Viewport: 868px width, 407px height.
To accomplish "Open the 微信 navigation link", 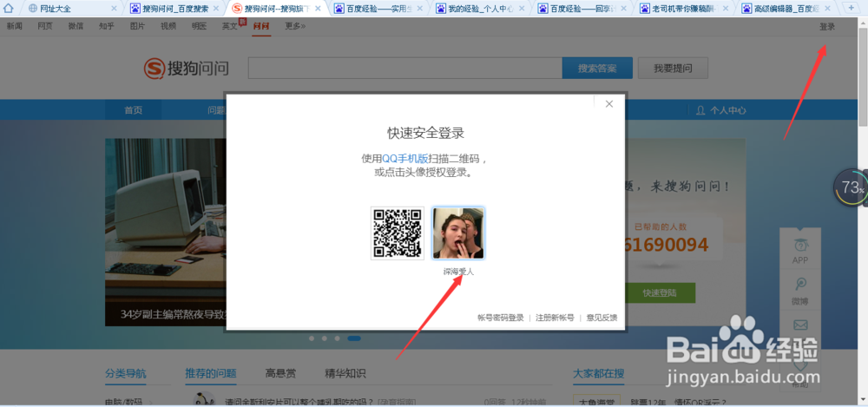I will [x=76, y=26].
